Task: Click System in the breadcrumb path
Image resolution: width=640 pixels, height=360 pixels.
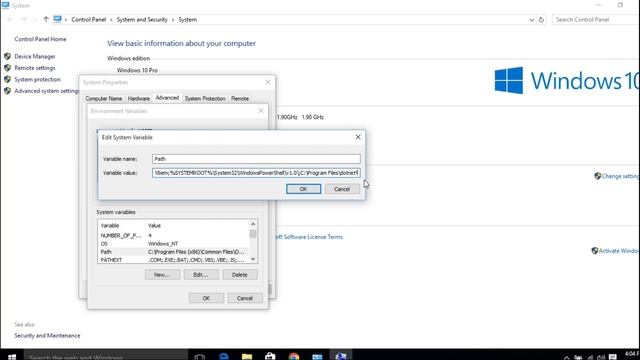Action: 188,20
